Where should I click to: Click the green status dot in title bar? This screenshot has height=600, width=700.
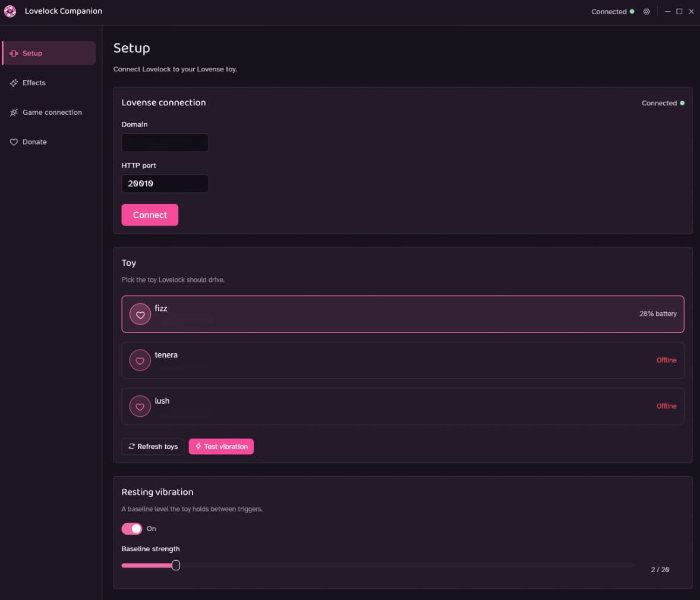click(x=632, y=12)
